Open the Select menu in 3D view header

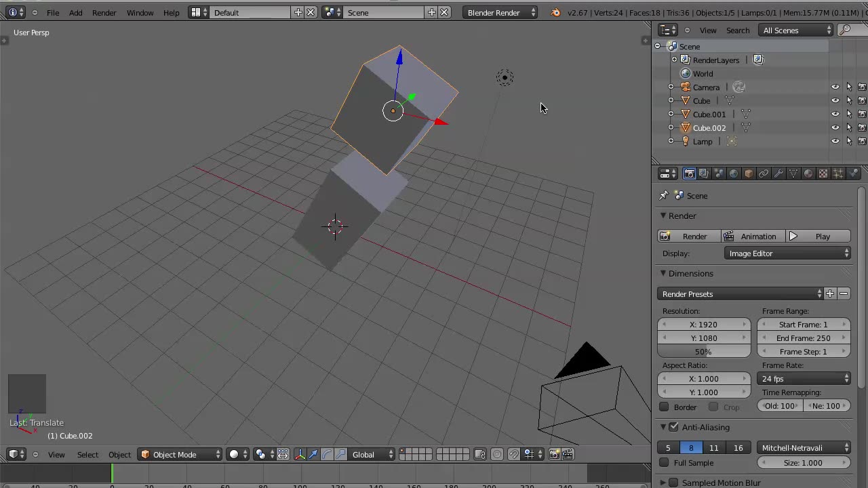coord(87,454)
